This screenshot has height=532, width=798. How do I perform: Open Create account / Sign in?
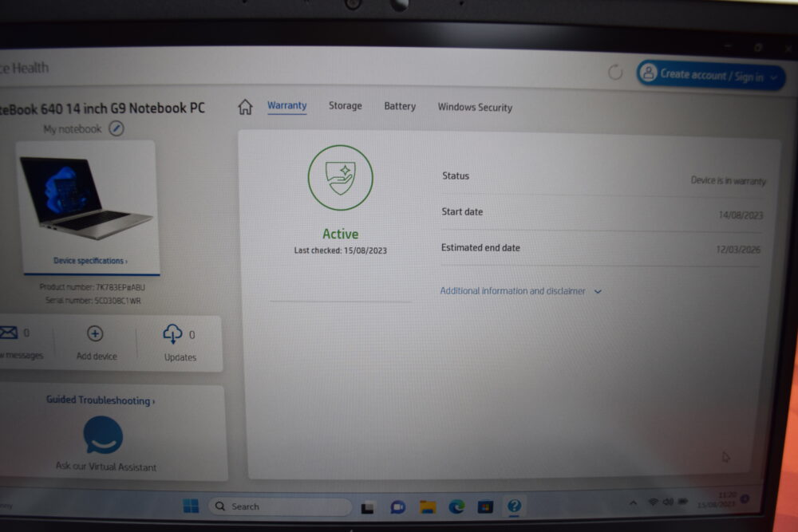coord(710,77)
